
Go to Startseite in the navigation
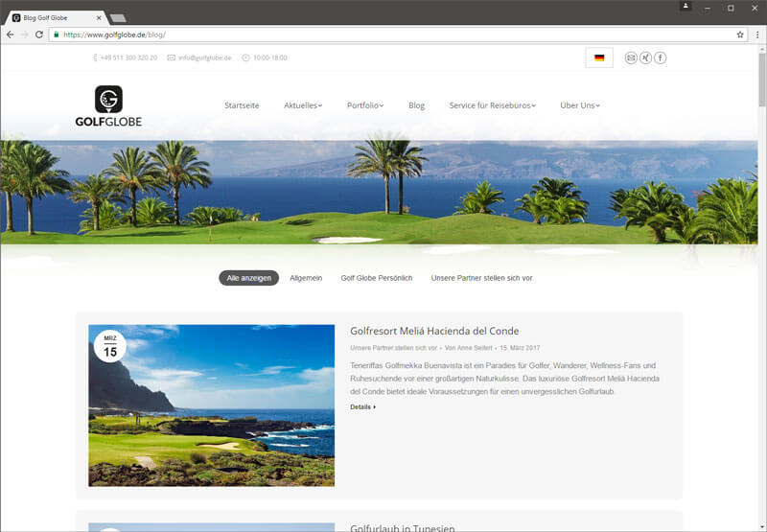(x=242, y=105)
